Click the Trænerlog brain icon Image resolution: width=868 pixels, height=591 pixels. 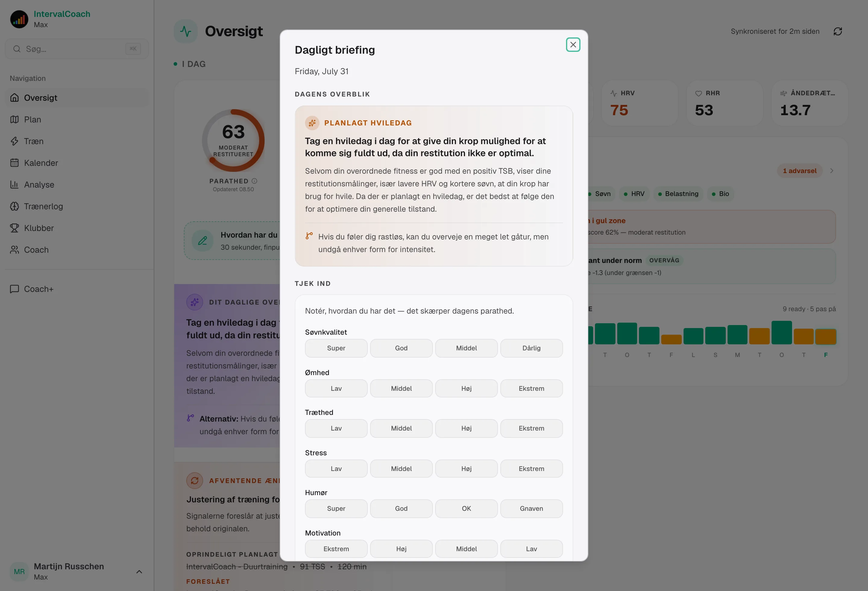14,206
